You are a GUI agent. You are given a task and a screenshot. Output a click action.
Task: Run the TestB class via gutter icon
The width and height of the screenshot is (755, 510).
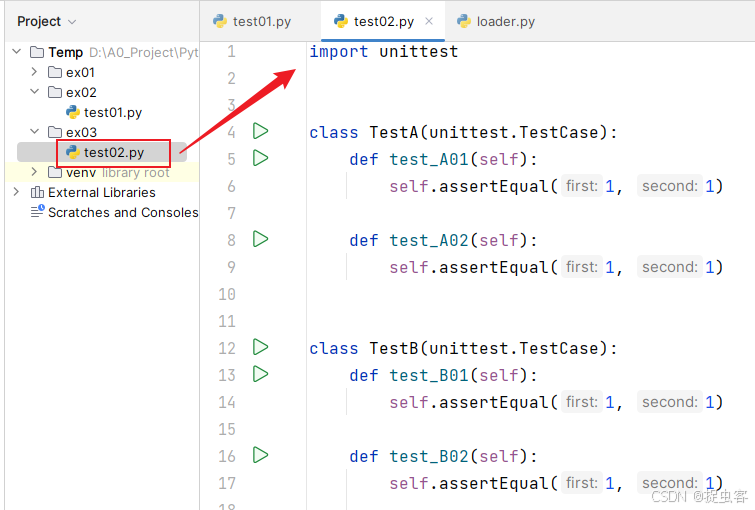260,347
